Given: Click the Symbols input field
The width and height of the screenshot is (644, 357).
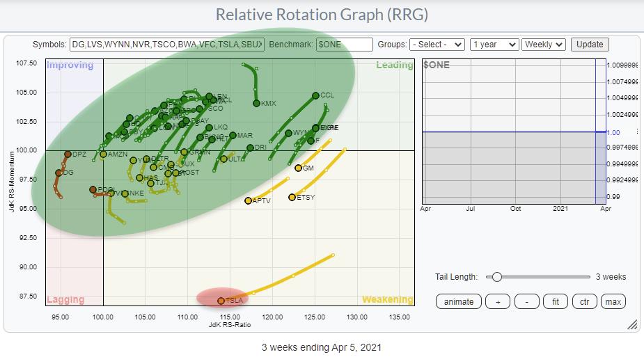Looking at the screenshot, I should coord(168,45).
